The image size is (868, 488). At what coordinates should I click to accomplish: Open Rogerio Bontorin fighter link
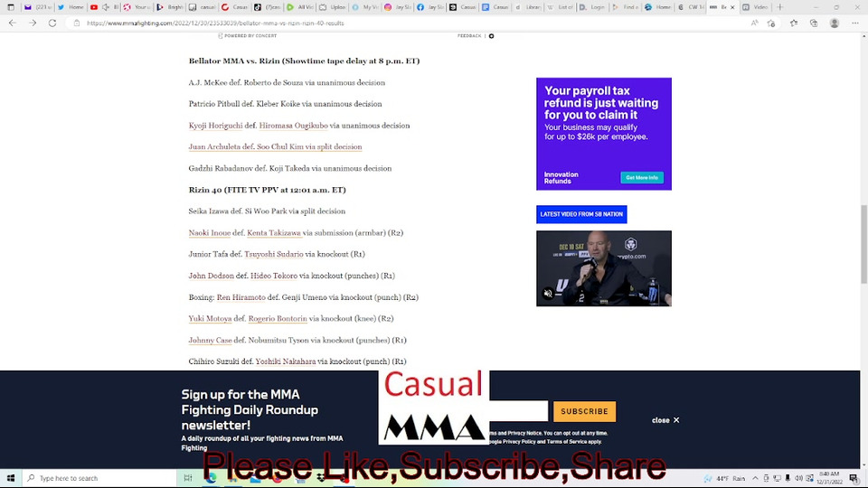point(278,319)
